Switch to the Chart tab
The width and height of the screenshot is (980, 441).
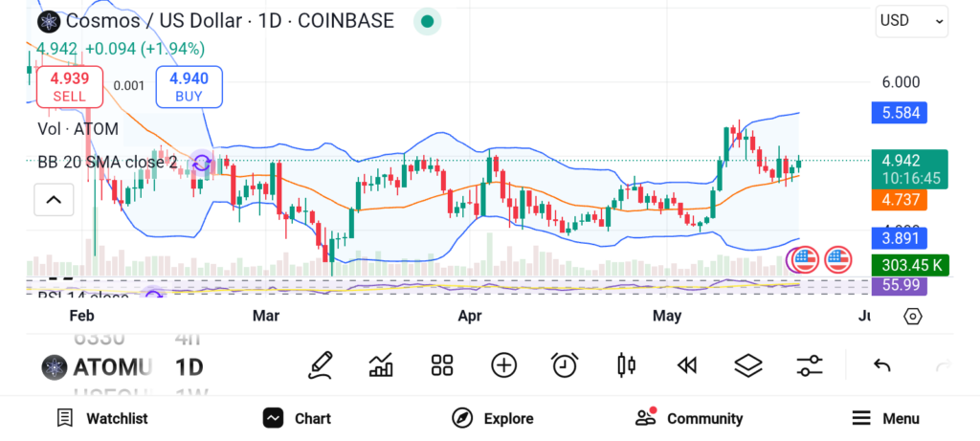[297, 418]
